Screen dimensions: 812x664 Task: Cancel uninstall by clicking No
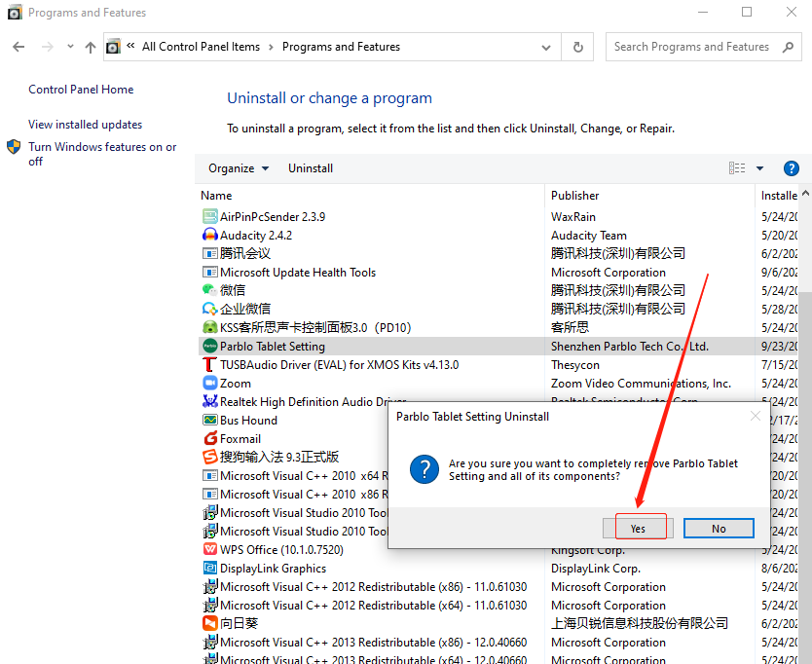[719, 529]
